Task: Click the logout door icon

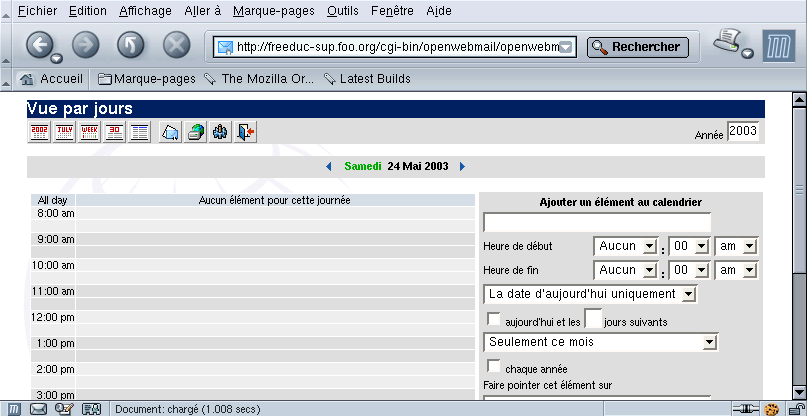Action: click(x=246, y=132)
